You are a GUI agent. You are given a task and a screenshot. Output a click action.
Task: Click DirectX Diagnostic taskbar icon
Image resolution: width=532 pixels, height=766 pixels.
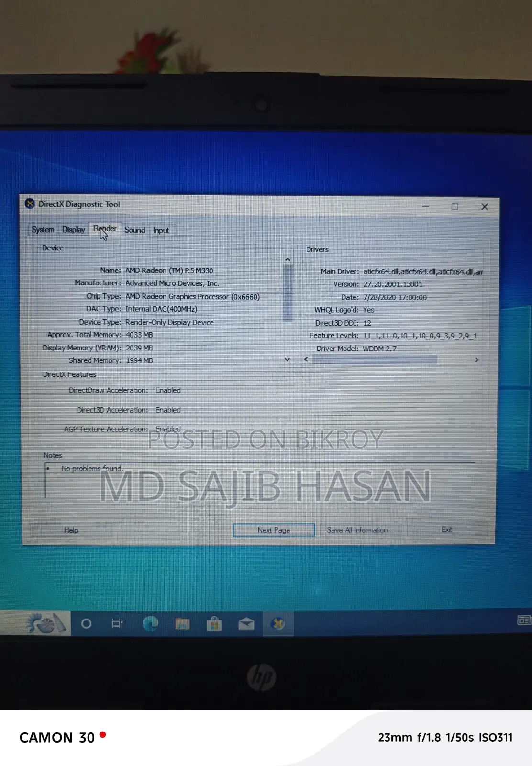click(x=278, y=624)
